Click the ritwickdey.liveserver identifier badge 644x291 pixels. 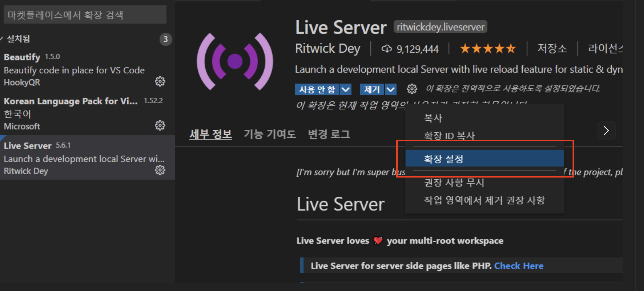point(440,27)
